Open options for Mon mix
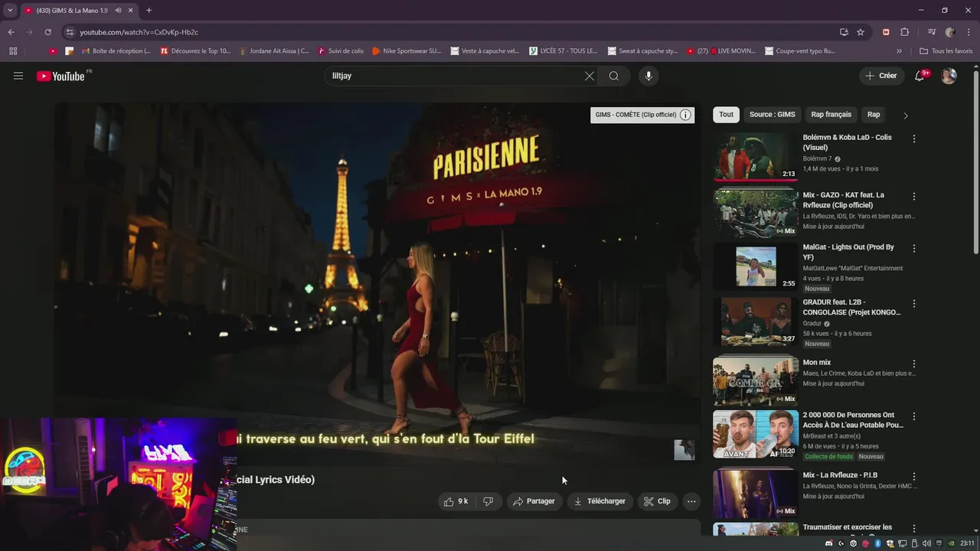Image resolution: width=980 pixels, height=551 pixels. click(913, 364)
